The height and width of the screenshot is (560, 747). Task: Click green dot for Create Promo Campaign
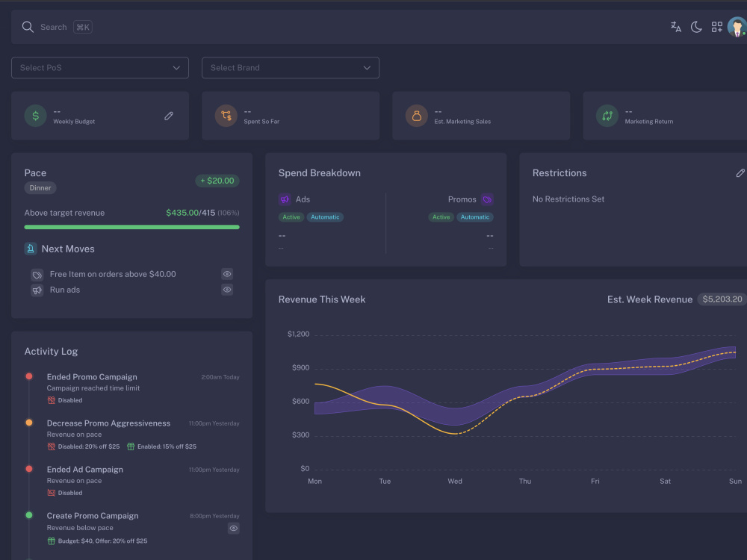(x=29, y=514)
